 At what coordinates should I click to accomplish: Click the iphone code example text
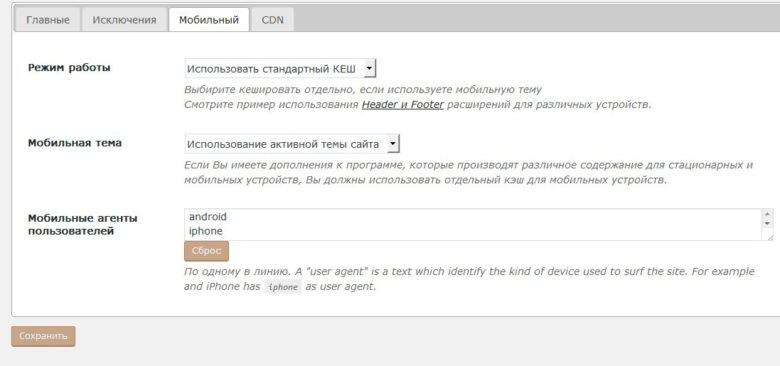coord(283,287)
